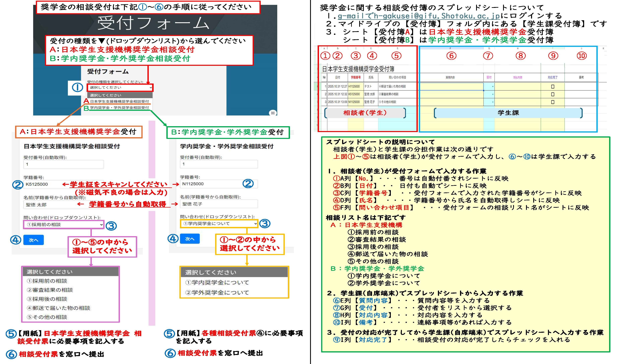The width and height of the screenshot is (621, 364).
Task: Select 日本学生支援機構奨学金相談受付 option from list
Action: (x=119, y=101)
